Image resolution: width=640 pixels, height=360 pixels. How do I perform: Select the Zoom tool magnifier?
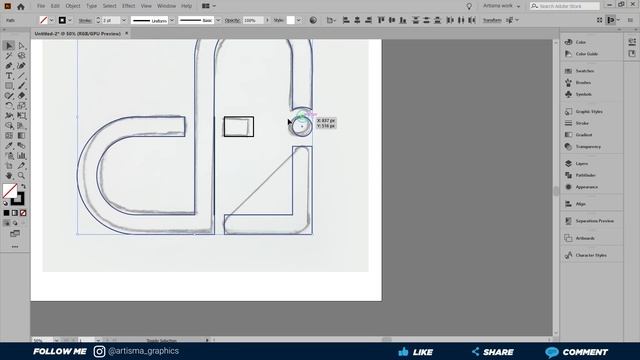(21, 176)
